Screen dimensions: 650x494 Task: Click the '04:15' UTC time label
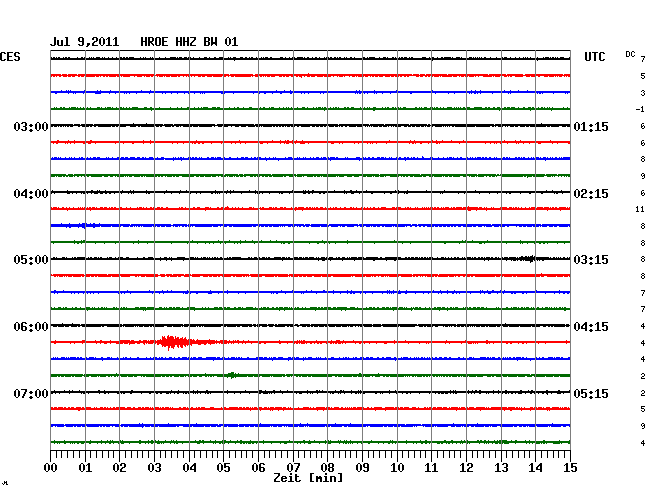(591, 327)
